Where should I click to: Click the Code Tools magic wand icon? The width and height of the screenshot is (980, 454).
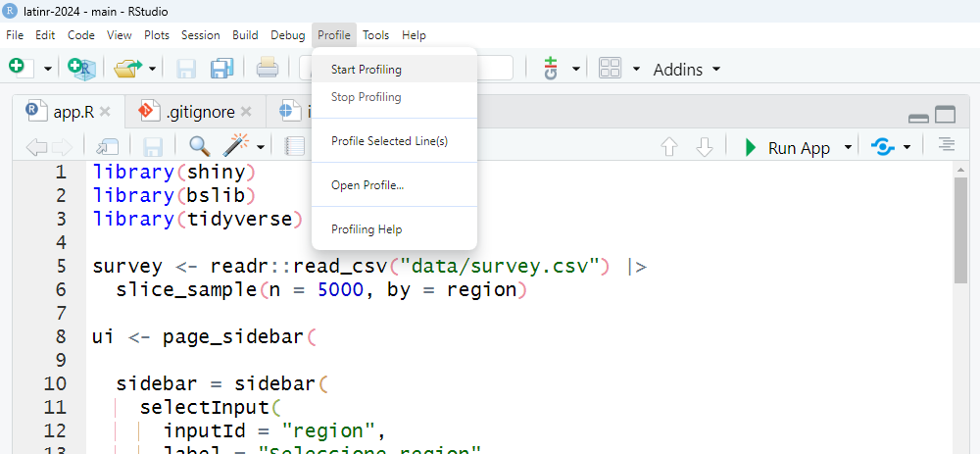tap(235, 147)
